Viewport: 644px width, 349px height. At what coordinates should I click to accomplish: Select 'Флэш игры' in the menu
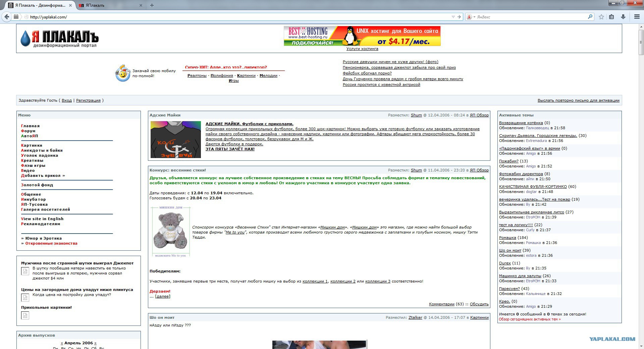(33, 165)
